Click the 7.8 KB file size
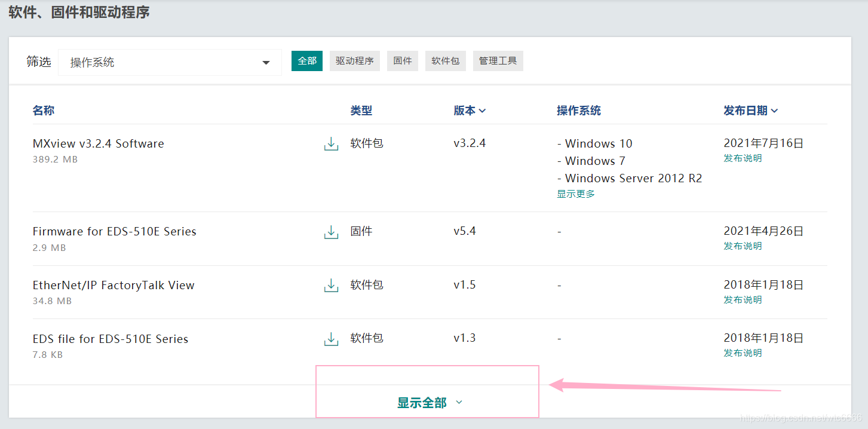The image size is (868, 429). tap(48, 355)
